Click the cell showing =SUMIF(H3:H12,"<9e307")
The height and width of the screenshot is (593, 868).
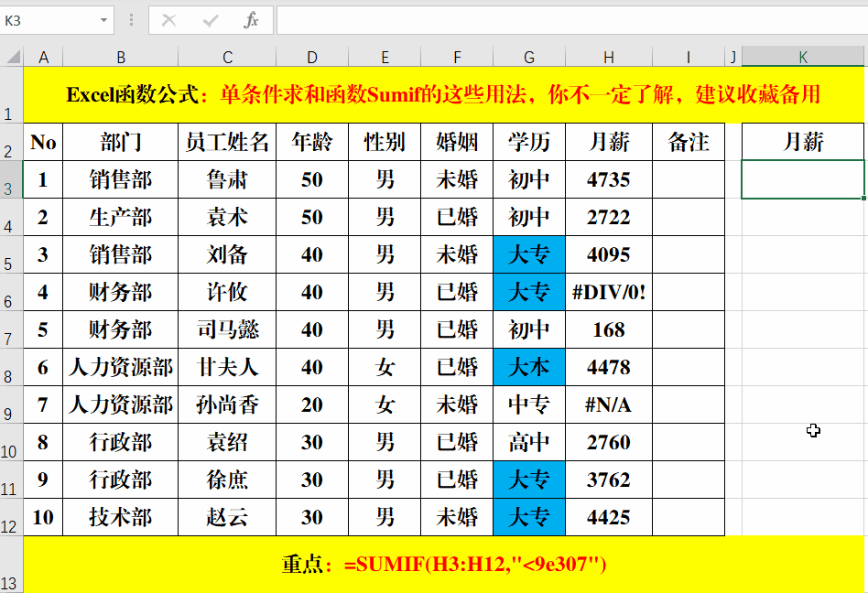tap(443, 565)
